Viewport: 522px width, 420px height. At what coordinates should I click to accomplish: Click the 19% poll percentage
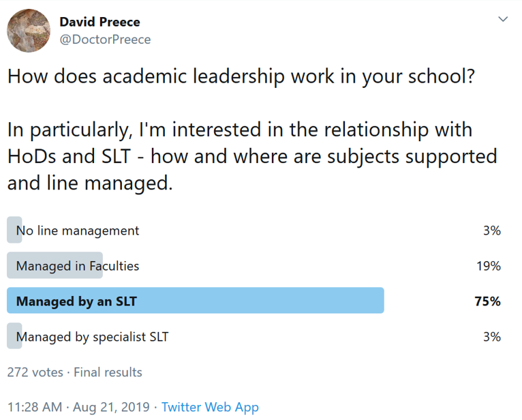pos(489,266)
